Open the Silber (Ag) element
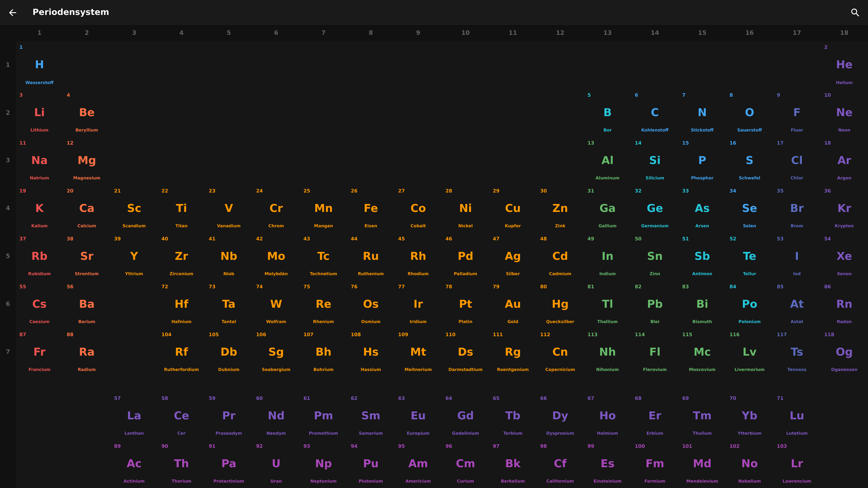 (513, 256)
